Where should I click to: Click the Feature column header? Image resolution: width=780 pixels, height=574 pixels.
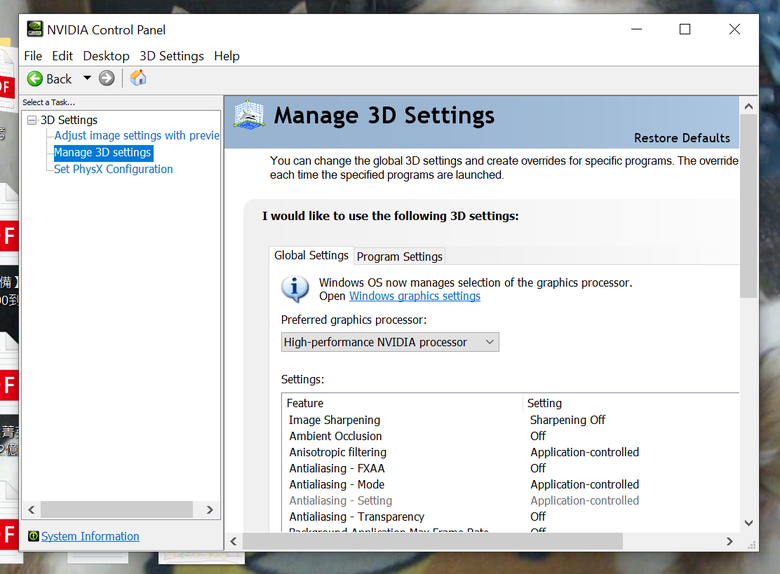402,403
